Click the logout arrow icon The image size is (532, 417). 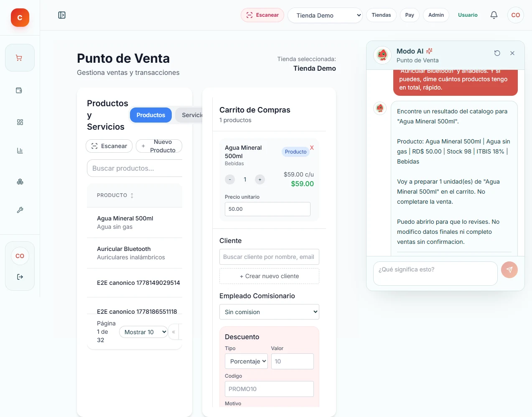20,277
